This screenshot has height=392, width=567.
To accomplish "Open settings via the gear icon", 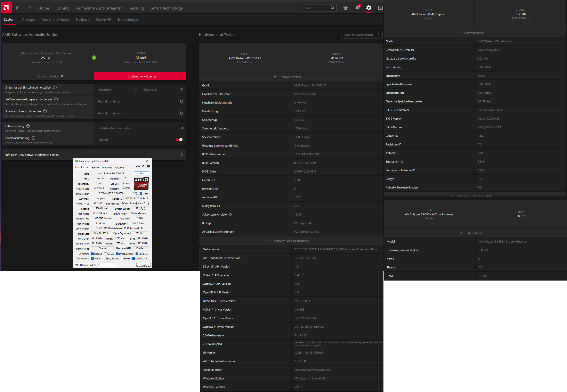I will click(369, 8).
